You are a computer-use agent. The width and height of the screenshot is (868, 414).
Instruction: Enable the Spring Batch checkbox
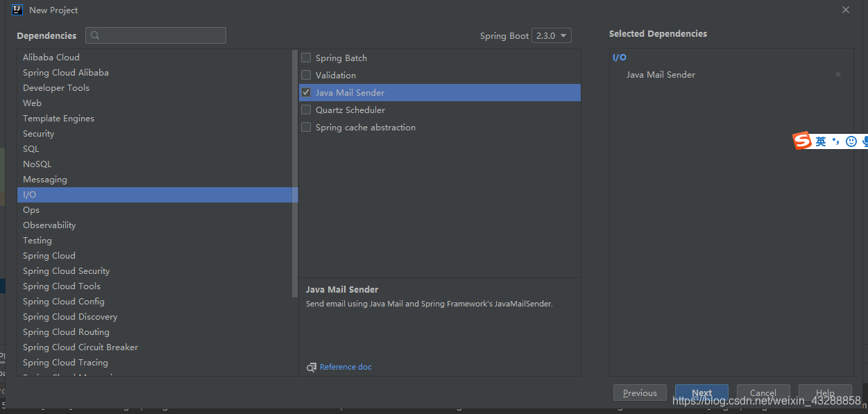pos(306,58)
